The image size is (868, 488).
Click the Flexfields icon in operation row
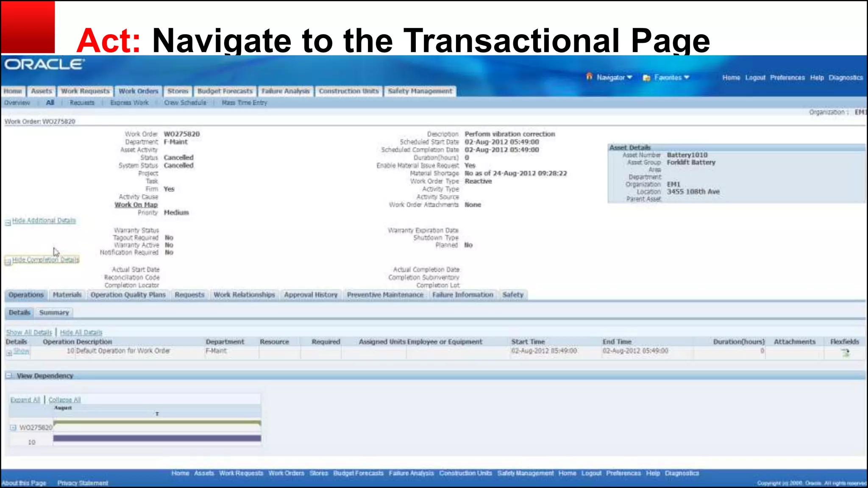click(x=845, y=352)
